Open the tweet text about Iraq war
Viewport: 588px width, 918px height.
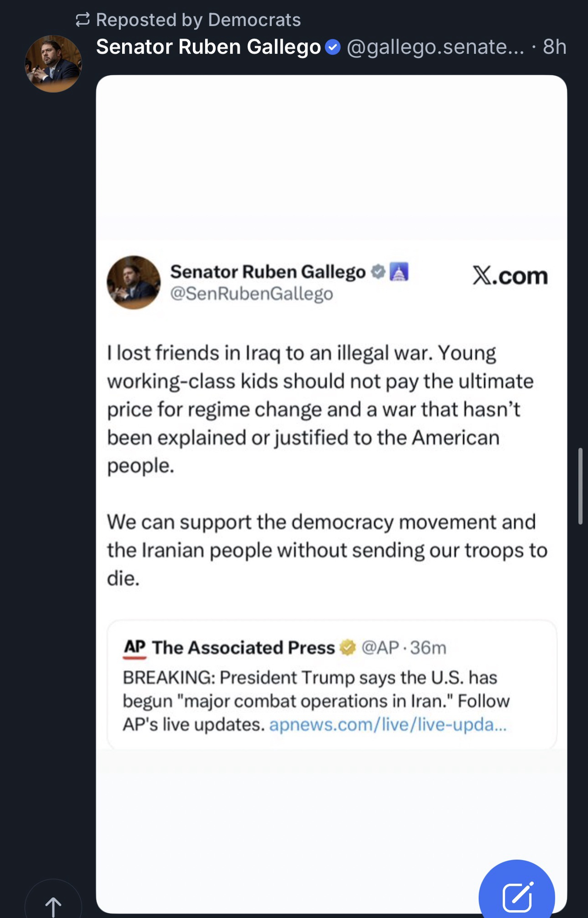point(321,409)
